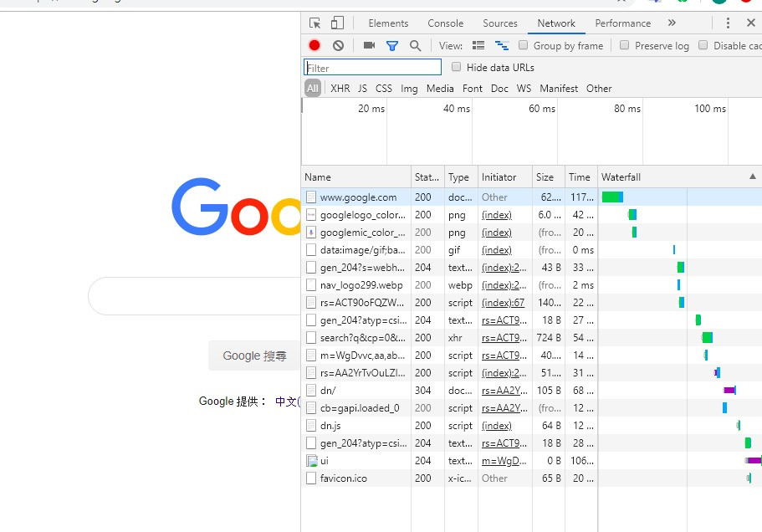Sort by Size column header
762x532 pixels.
549,176
